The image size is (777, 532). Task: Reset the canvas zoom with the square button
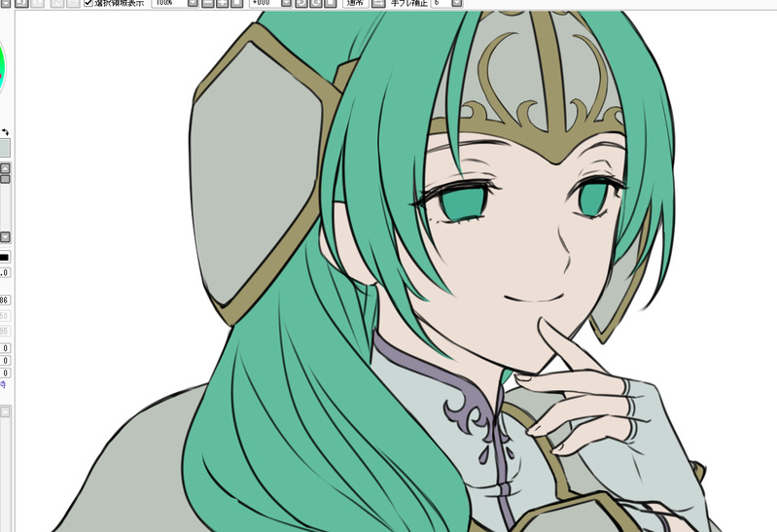[237, 3]
